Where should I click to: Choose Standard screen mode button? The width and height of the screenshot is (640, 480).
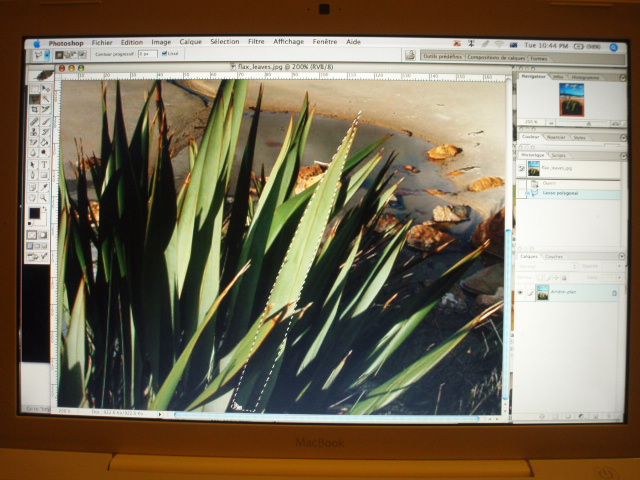pos(30,246)
